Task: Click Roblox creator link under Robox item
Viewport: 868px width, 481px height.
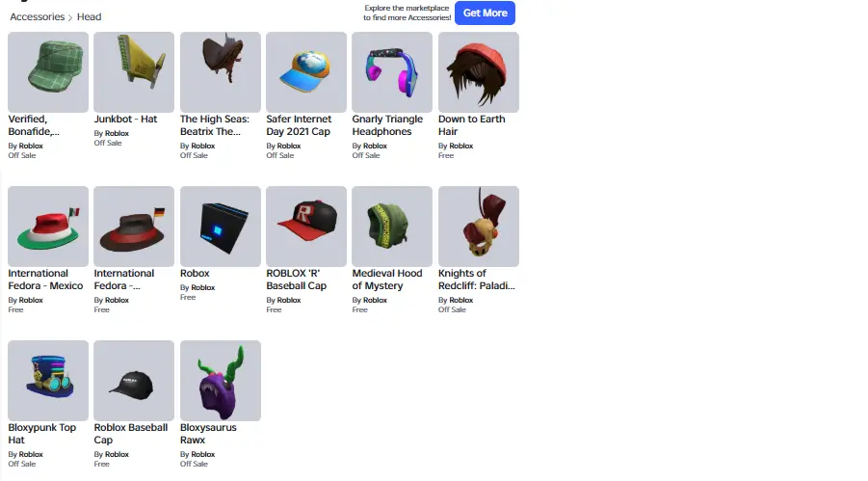Action: coord(202,287)
